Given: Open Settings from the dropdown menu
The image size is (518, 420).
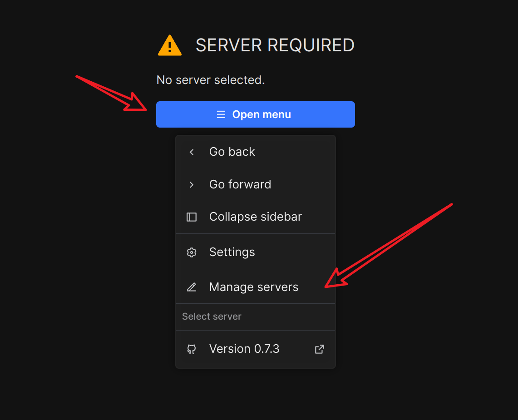Looking at the screenshot, I should point(232,252).
